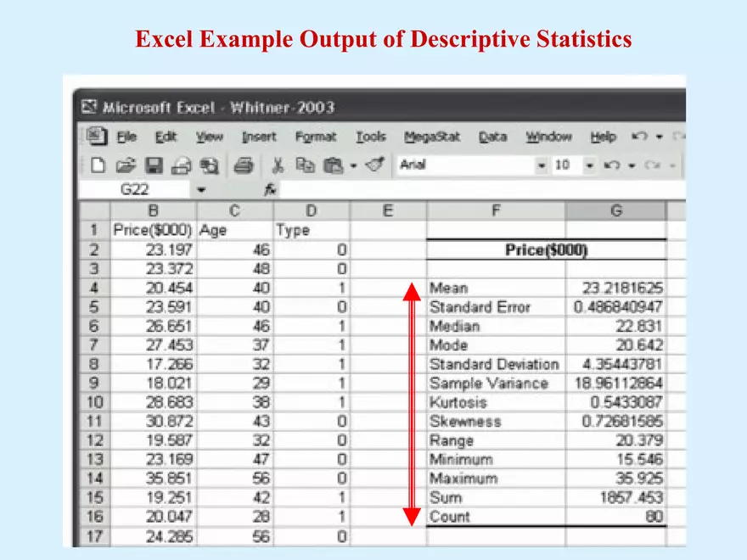The height and width of the screenshot is (560, 747).
Task: Select row 1 header
Action: [x=94, y=230]
